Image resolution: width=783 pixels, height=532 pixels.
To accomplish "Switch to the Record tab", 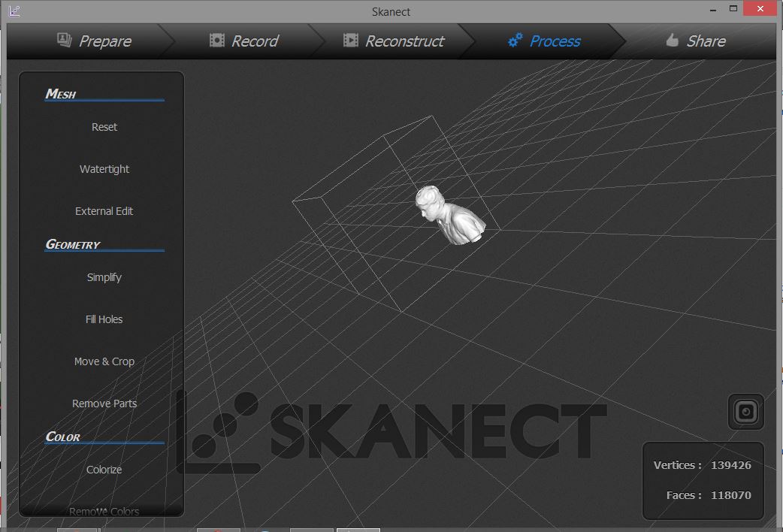I will pos(244,41).
